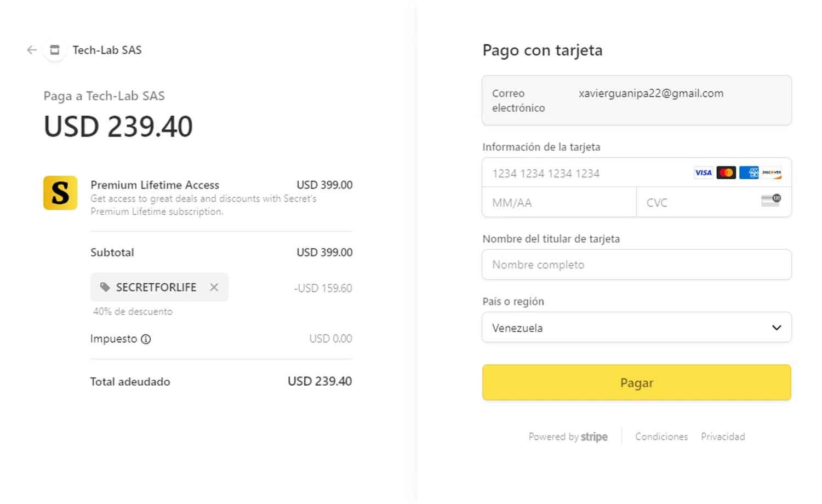Click the Mastercard logo icon
The height and width of the screenshot is (504, 822).
[726, 173]
